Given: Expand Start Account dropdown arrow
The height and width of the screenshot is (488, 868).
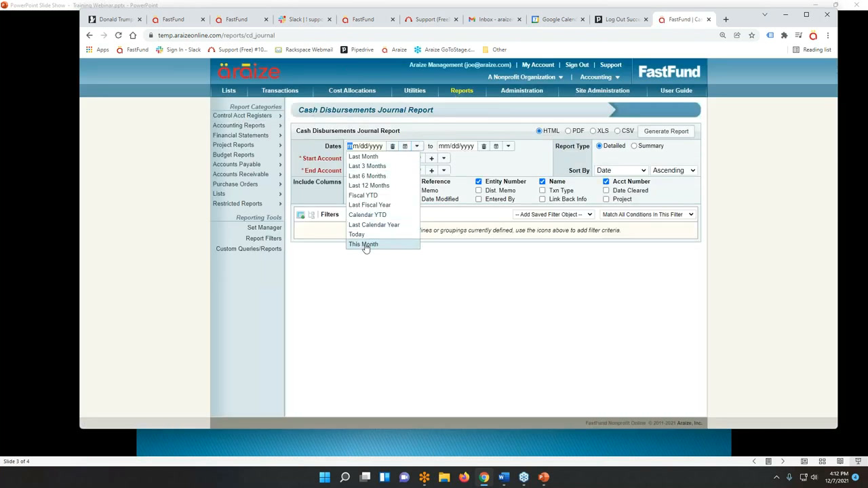Looking at the screenshot, I should [x=443, y=159].
